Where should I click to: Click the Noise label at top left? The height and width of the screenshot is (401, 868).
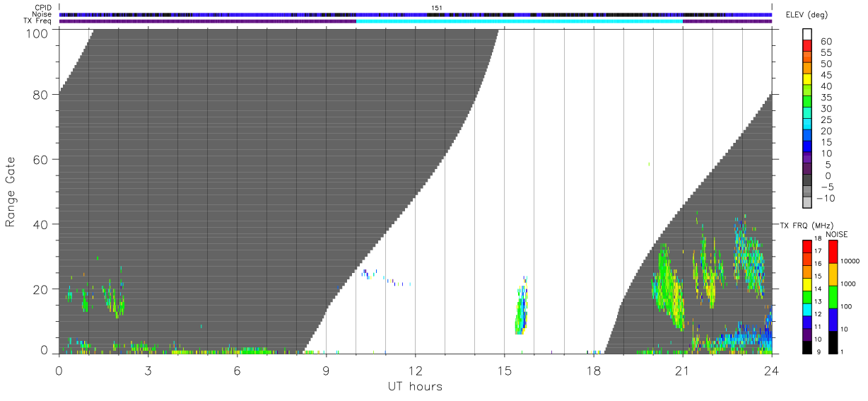[x=42, y=14]
